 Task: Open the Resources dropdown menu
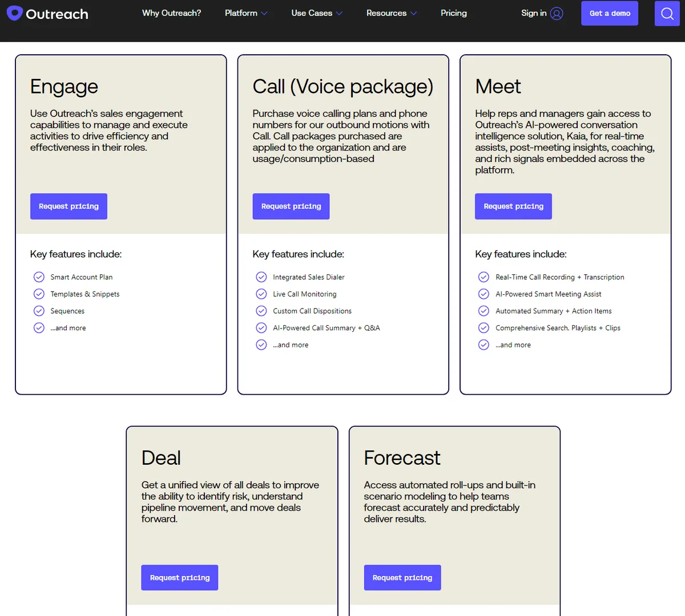392,13
